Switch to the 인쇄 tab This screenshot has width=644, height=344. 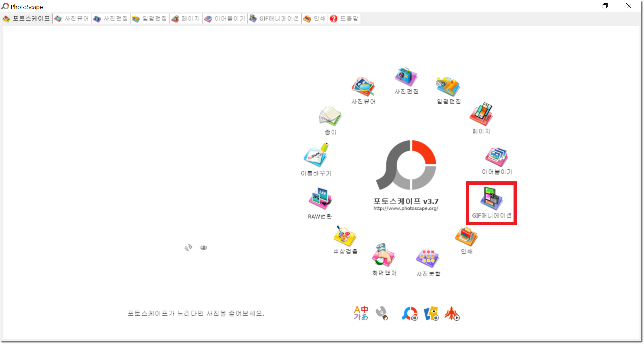pyautogui.click(x=314, y=19)
